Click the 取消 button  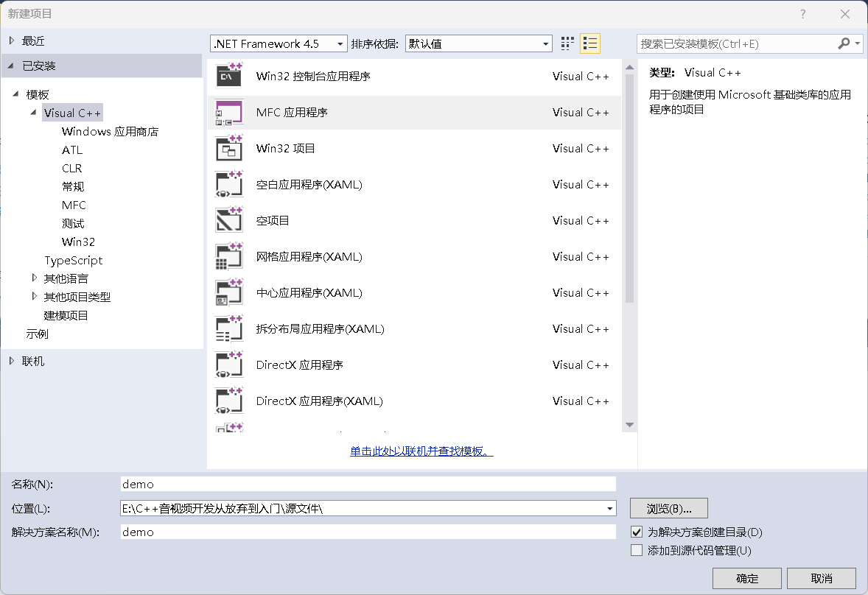coord(822,578)
